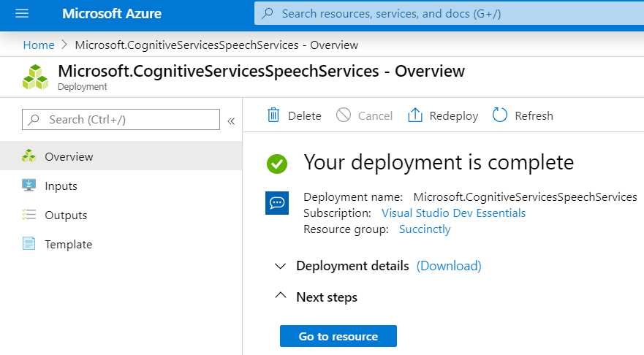Viewport: 644px width, 355px height.
Task: Click the green deployment complete checkmark
Action: (x=277, y=164)
